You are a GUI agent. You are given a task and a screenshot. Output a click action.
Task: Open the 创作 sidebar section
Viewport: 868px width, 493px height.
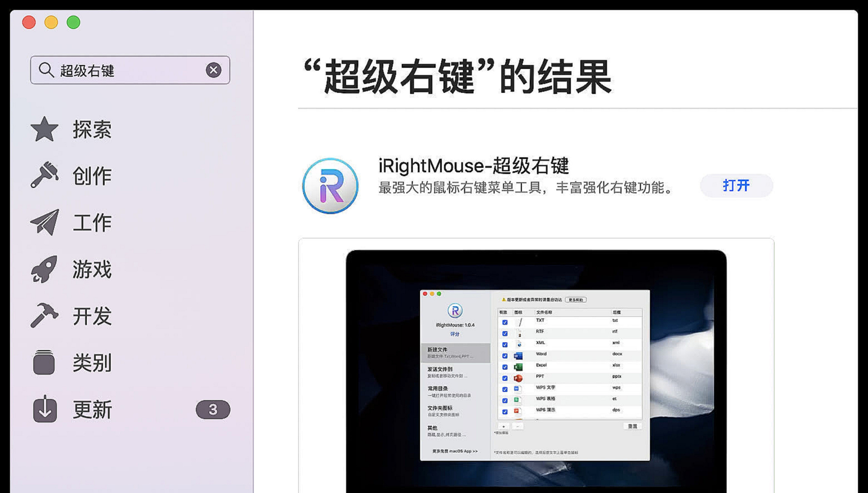(x=92, y=176)
